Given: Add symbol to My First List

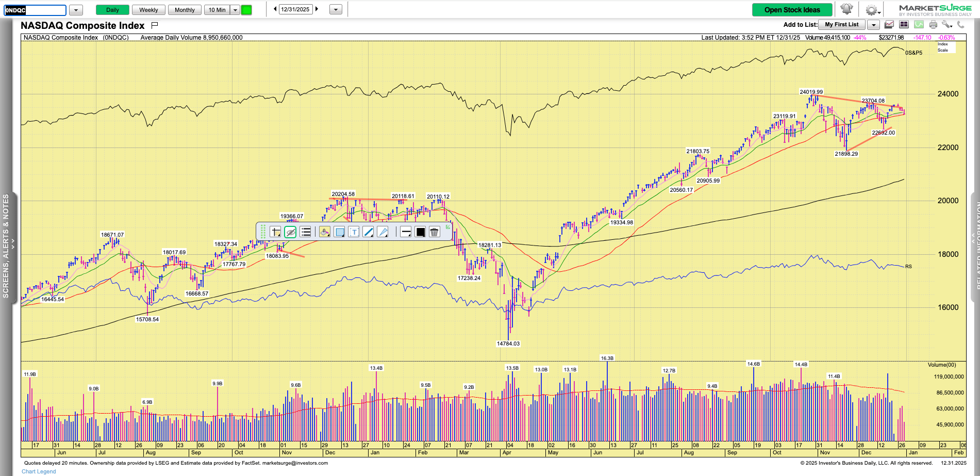Looking at the screenshot, I should coord(842,25).
